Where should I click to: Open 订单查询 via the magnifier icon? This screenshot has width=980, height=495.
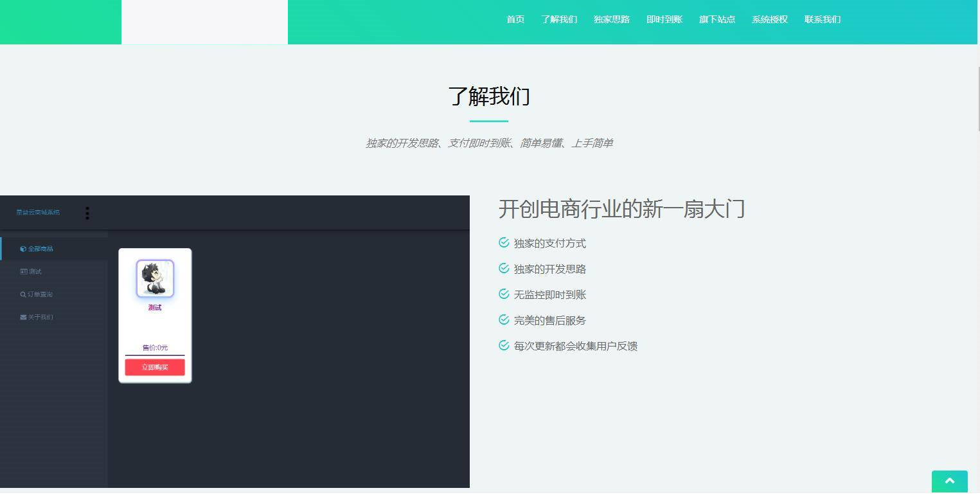pos(23,294)
